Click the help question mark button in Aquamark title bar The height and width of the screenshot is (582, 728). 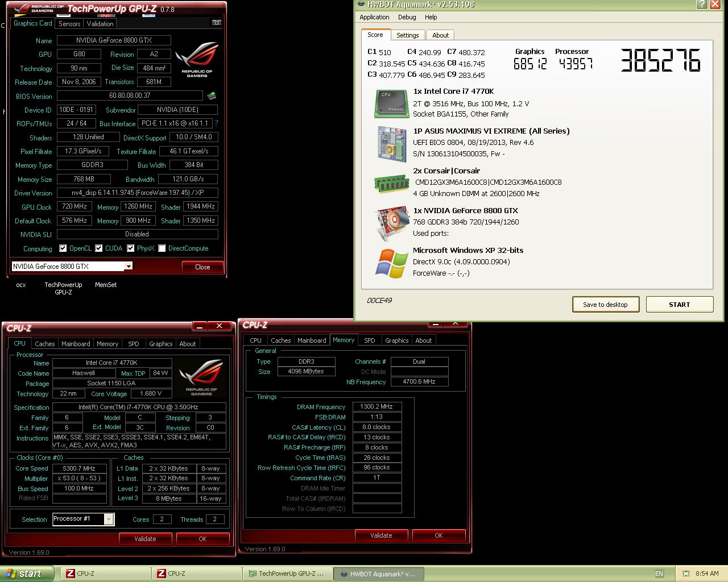click(x=702, y=5)
